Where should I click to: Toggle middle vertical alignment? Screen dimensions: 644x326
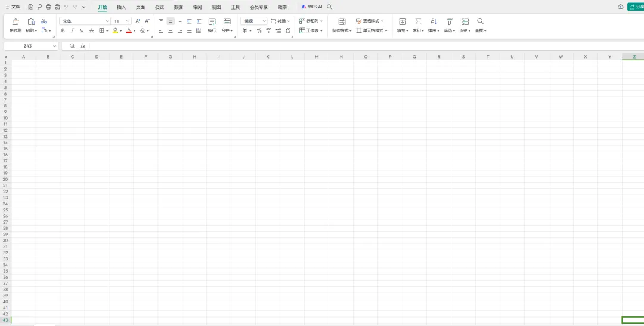click(171, 21)
